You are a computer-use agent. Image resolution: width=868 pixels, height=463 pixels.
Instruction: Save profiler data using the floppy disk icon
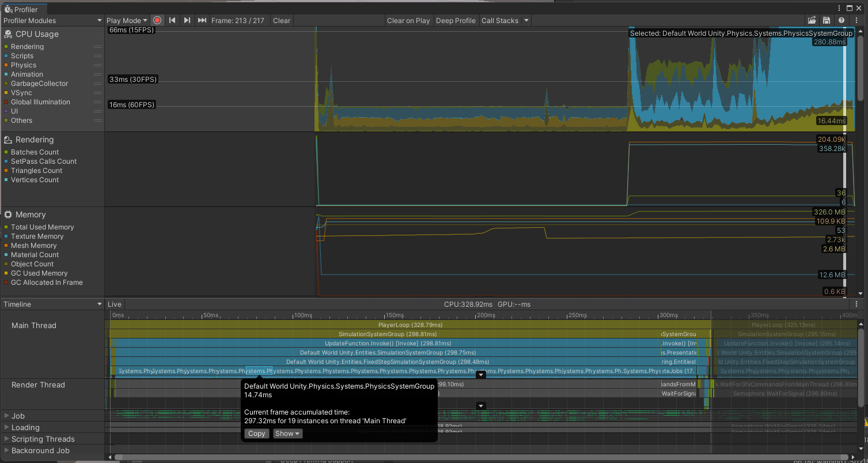[x=826, y=20]
